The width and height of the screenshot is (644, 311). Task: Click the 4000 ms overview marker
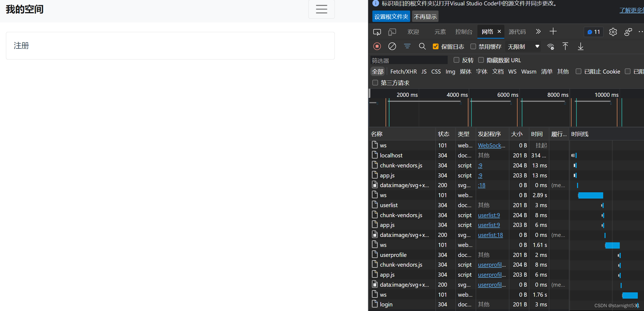click(457, 95)
